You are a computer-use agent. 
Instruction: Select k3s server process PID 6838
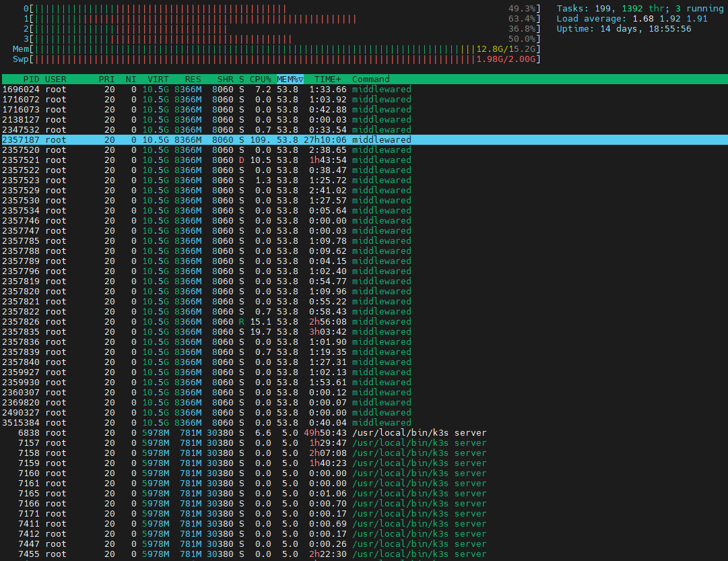coord(364,433)
